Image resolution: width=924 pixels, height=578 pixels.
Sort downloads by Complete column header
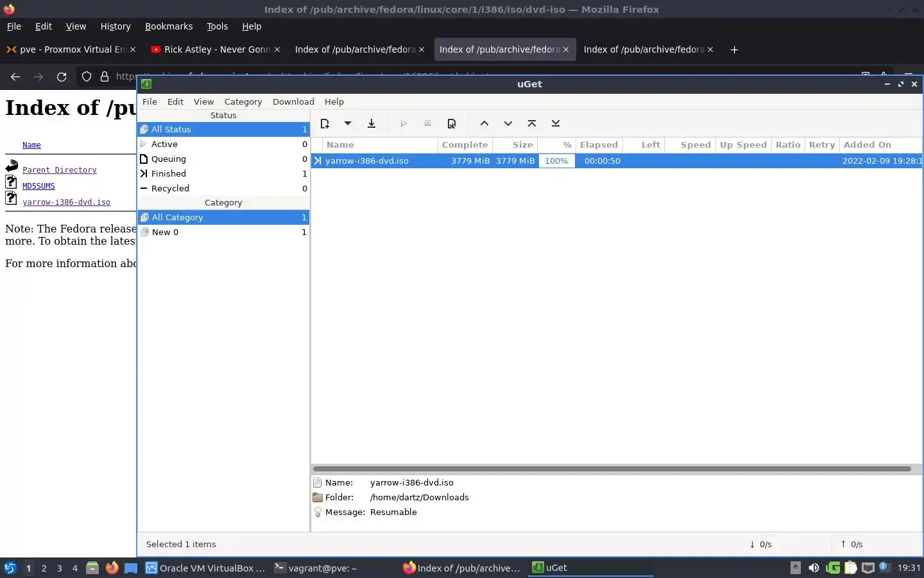point(465,144)
